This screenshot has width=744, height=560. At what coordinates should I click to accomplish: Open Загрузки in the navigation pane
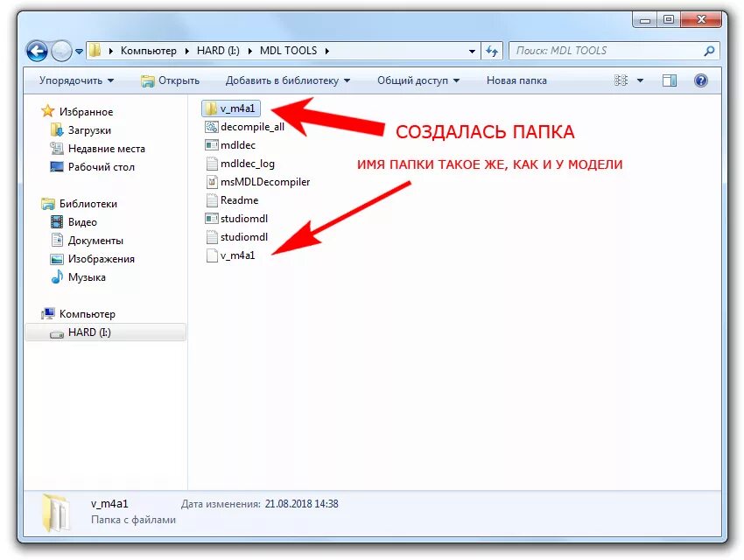pos(89,130)
